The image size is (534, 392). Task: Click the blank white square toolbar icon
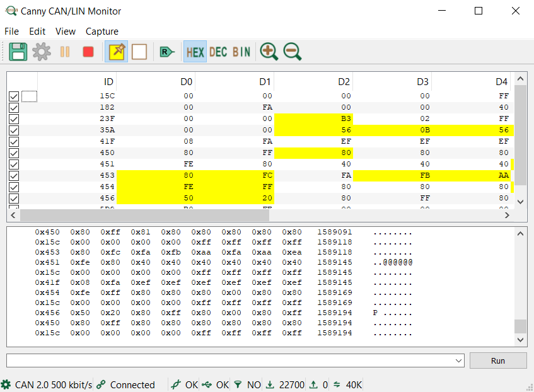tap(139, 52)
